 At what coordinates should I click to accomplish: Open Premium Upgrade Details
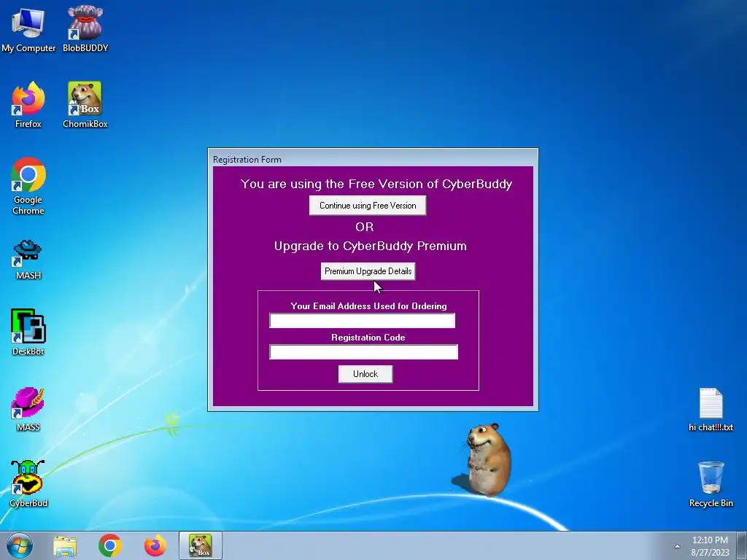(368, 271)
